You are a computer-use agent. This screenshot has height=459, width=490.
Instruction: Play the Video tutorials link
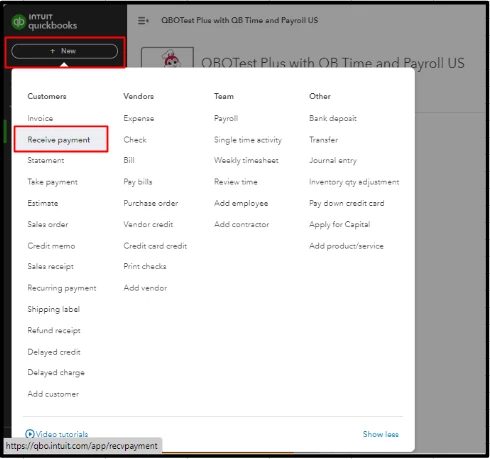(x=57, y=434)
